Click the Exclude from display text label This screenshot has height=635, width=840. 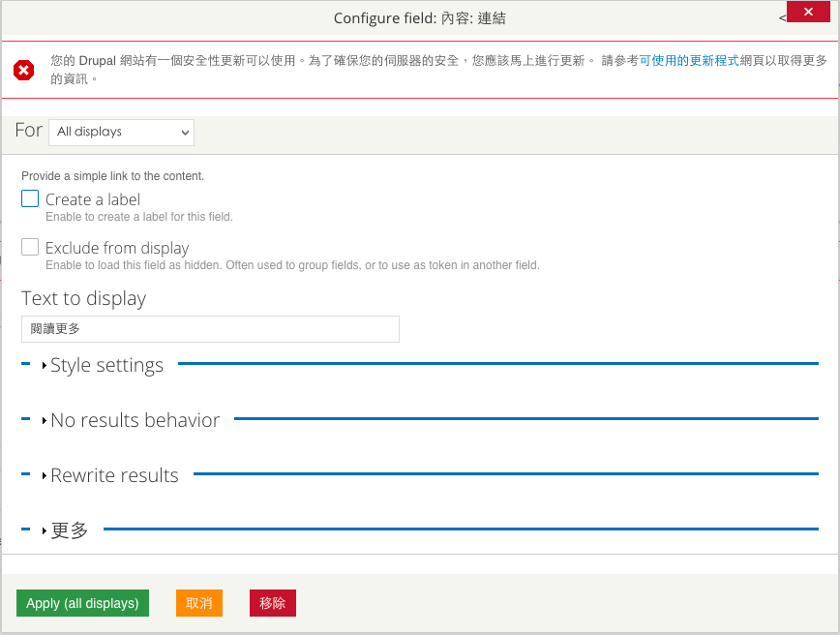click(117, 248)
